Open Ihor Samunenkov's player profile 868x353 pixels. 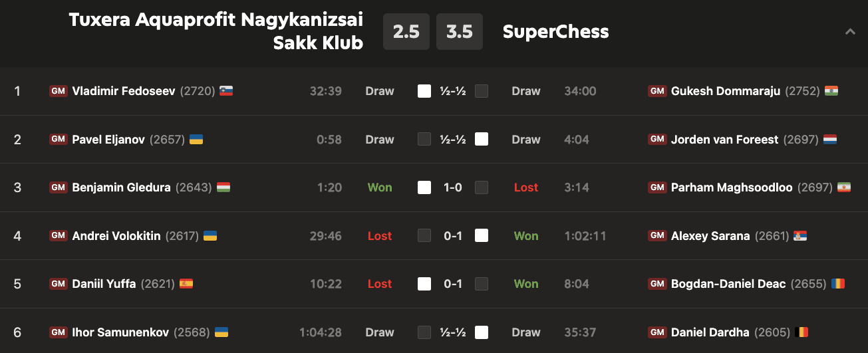(120, 332)
